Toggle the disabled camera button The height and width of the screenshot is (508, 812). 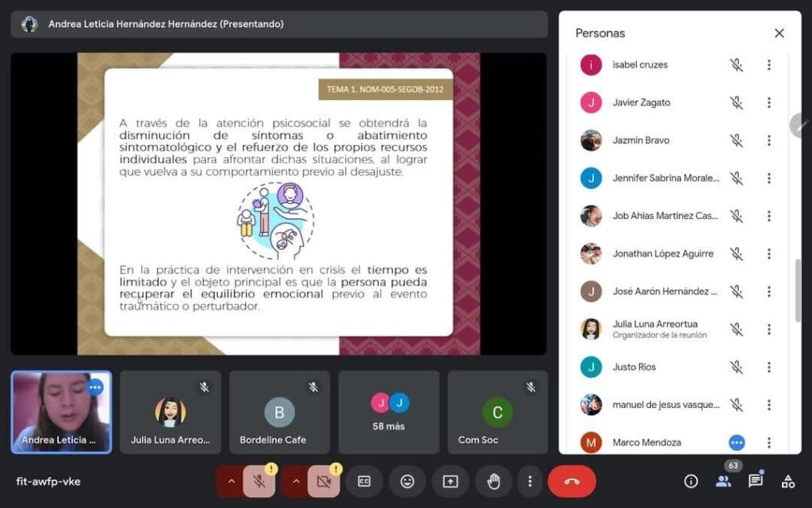pyautogui.click(x=324, y=481)
